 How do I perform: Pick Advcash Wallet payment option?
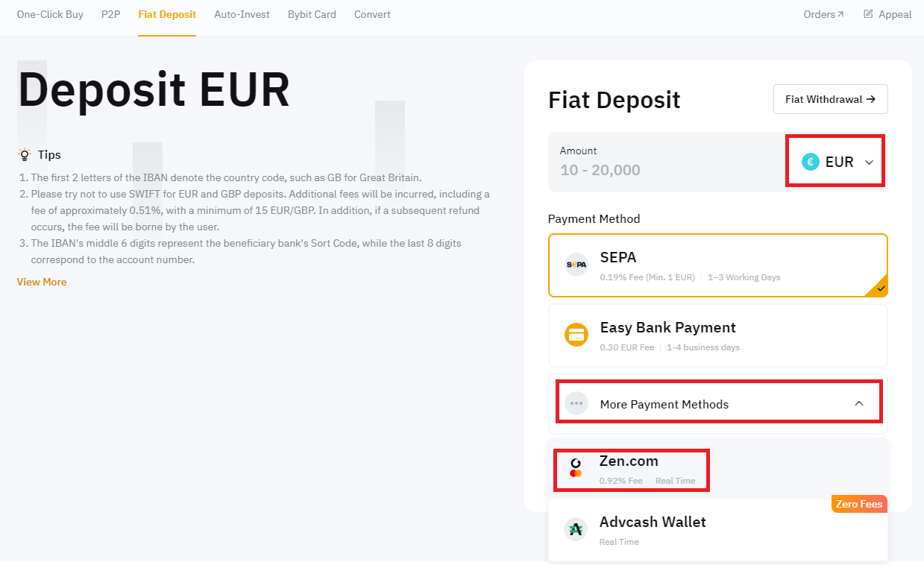717,530
